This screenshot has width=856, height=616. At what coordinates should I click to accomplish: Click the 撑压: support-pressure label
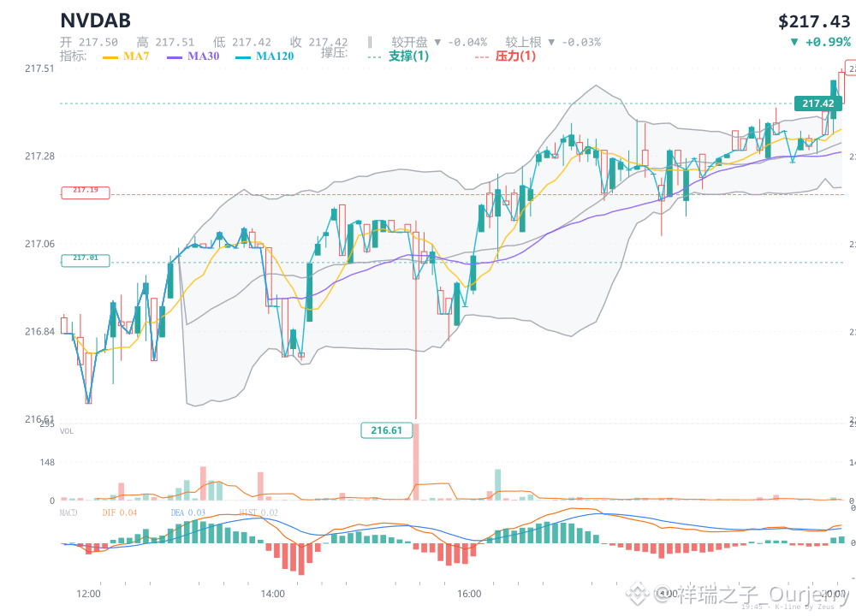tap(334, 53)
